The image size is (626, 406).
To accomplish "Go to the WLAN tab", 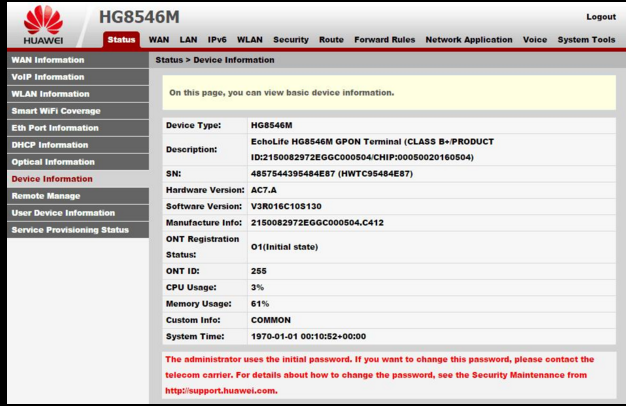I will 250,40.
